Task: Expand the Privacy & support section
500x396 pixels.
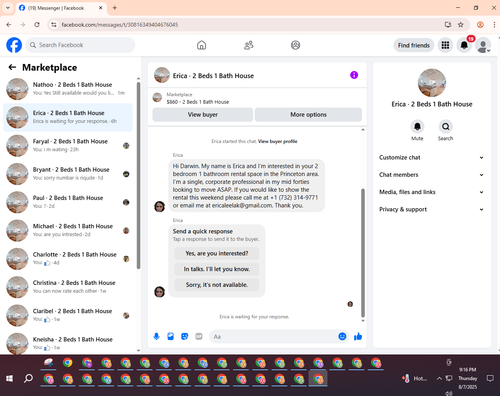Action: tap(432, 209)
